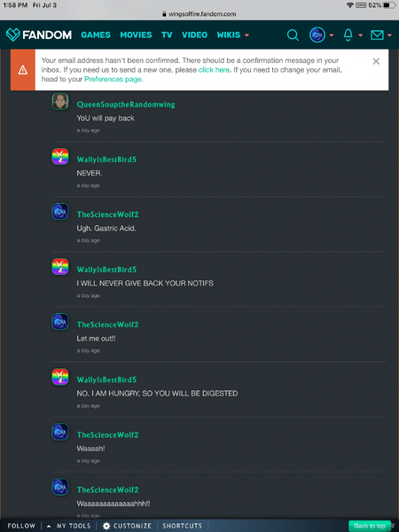This screenshot has height=532, width=399.
Task: Click the FOLLOW button in bottom toolbar
Action: [x=21, y=526]
